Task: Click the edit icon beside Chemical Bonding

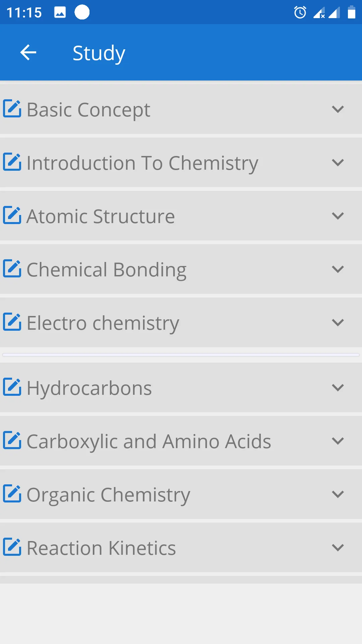Action: tap(12, 269)
